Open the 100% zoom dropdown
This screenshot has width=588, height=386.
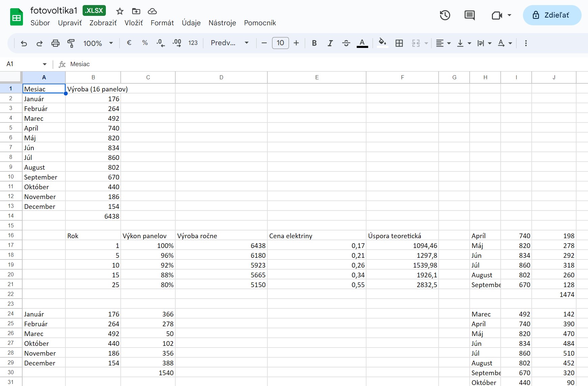(x=98, y=43)
